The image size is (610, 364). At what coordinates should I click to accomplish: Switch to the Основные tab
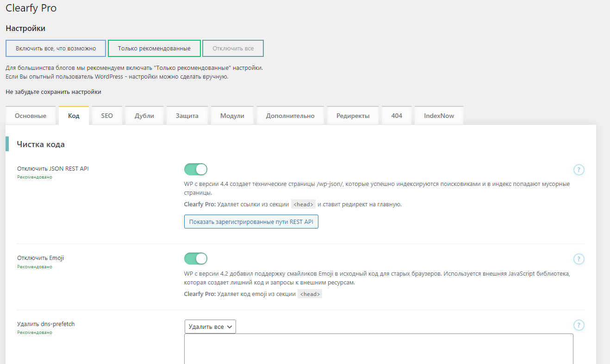31,116
